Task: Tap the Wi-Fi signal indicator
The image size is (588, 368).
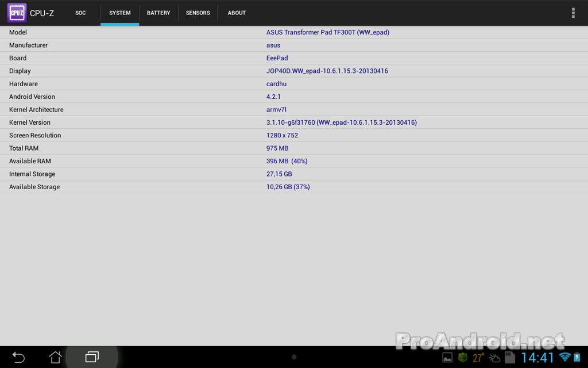Action: pyautogui.click(x=564, y=356)
